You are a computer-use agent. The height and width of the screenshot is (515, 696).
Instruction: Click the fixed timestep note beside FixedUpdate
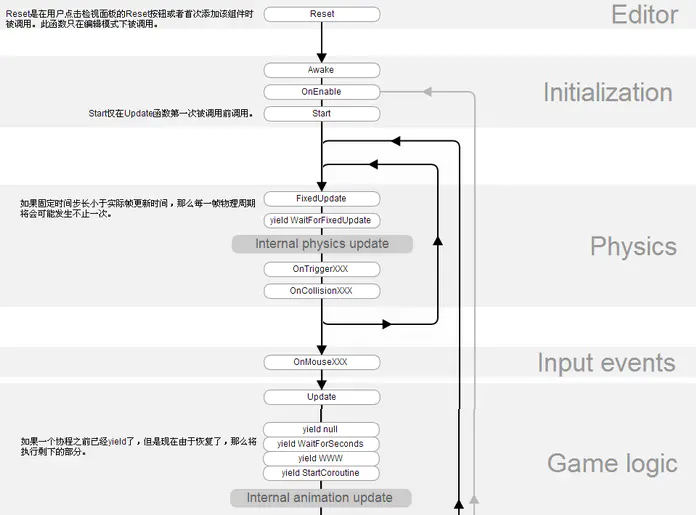138,208
